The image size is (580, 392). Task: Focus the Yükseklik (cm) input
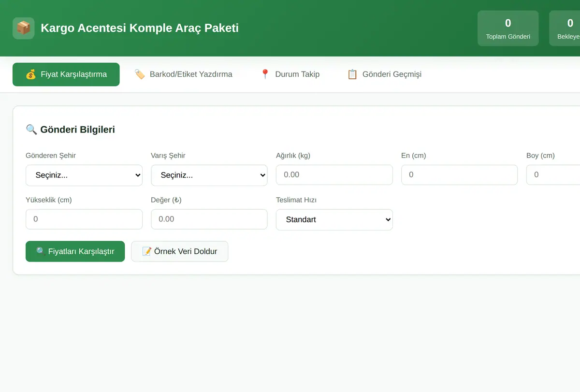coord(84,219)
